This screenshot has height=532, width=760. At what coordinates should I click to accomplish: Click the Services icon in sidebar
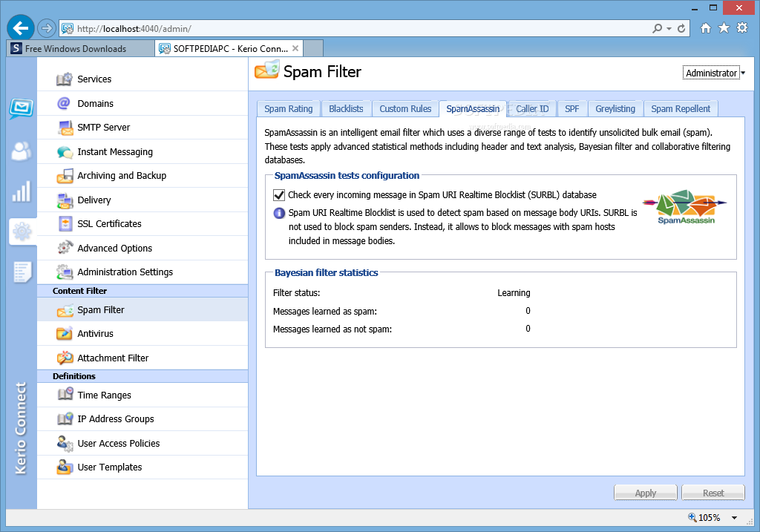[x=65, y=79]
